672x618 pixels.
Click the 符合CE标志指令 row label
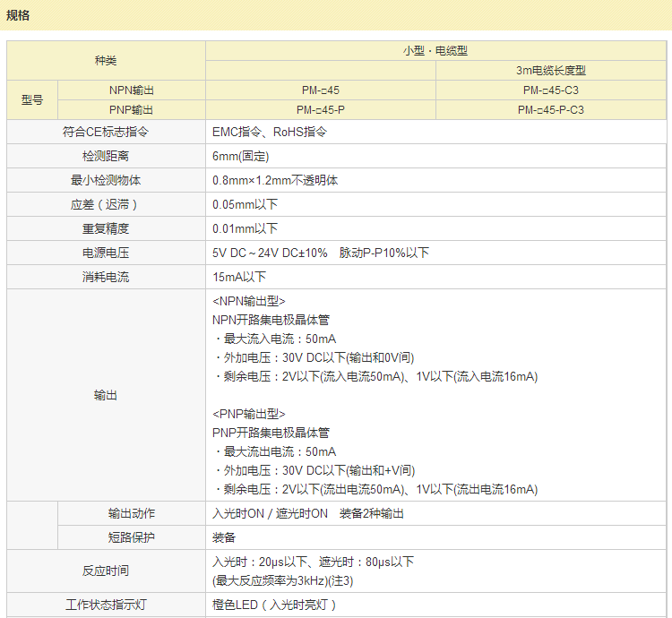click(106, 132)
